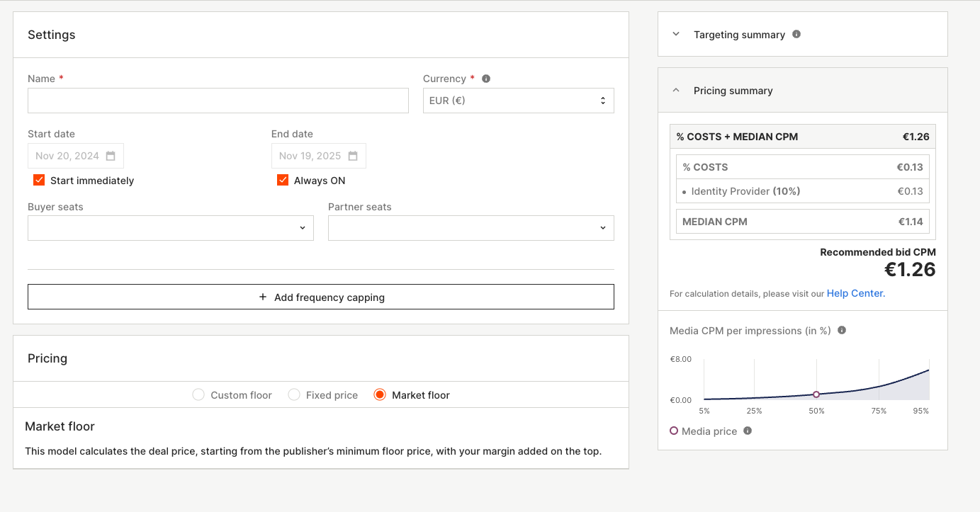This screenshot has width=980, height=512.
Task: Click the info icon beside Currency label
Action: point(486,79)
